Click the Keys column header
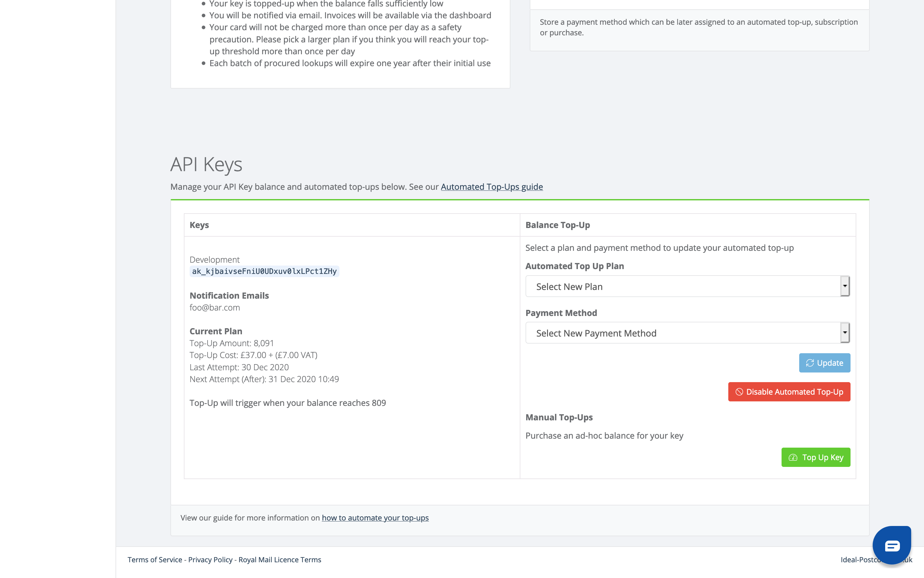The height and width of the screenshot is (578, 924). [x=199, y=225]
